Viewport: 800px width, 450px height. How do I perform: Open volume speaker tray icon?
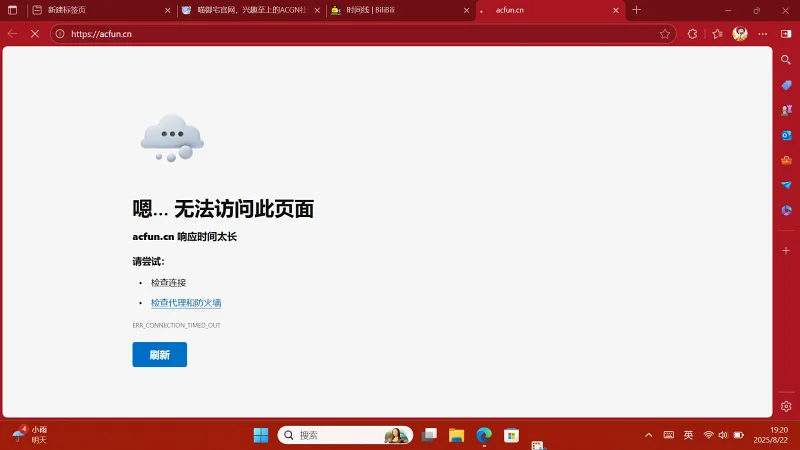click(x=723, y=435)
